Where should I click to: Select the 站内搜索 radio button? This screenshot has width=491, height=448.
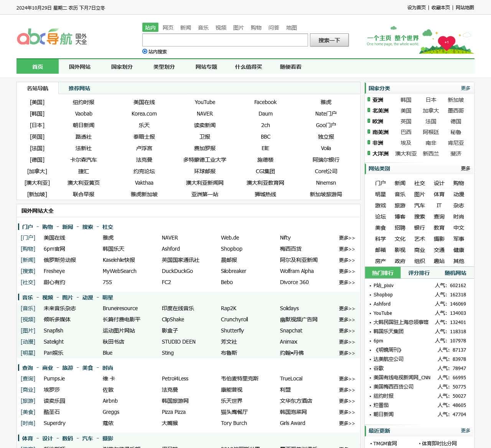coord(145,51)
